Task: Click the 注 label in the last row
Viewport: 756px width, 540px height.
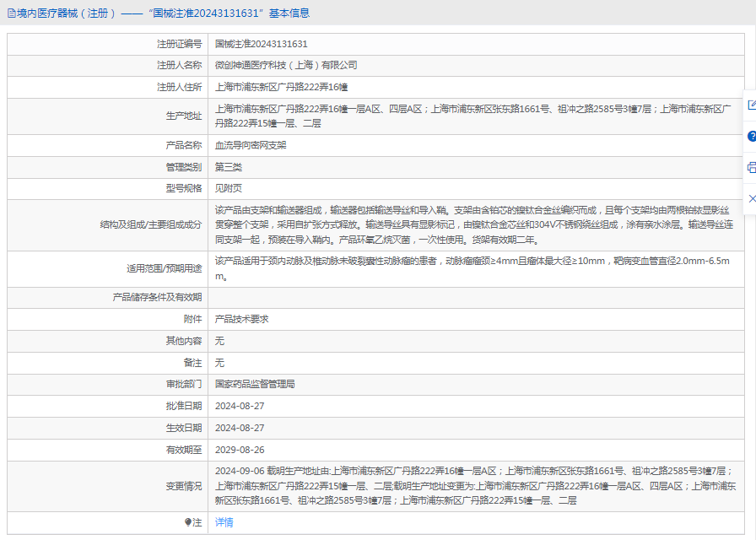Action: 197,522
